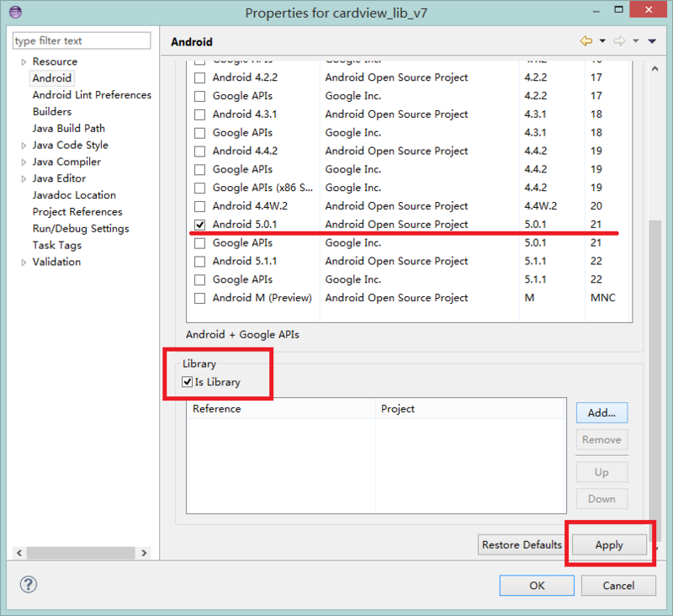
Task: Focus the type filter text field
Action: click(82, 40)
